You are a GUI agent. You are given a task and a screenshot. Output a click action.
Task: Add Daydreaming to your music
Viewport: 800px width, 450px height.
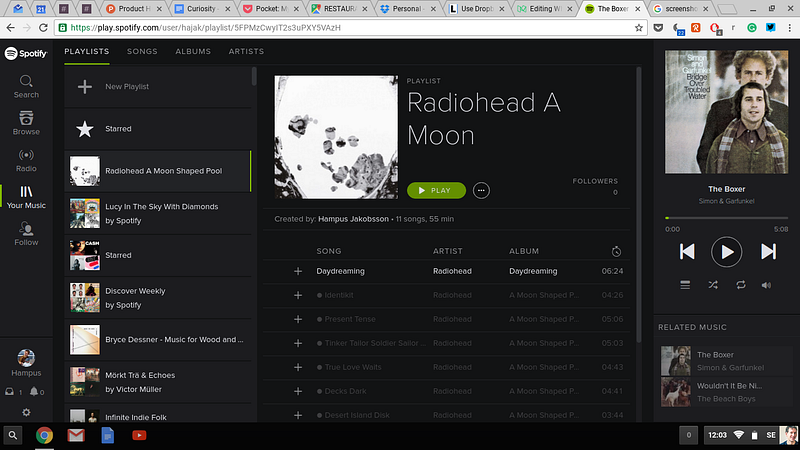(298, 271)
